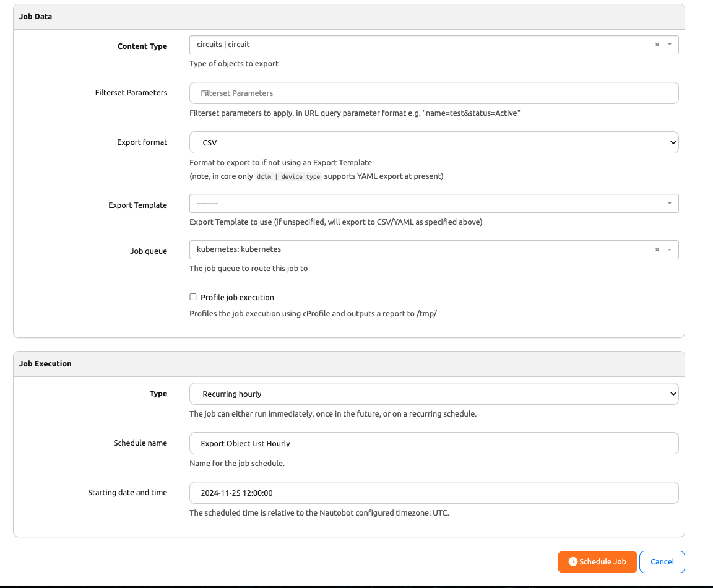Screen dimensions: 713x588
Task: Open the Export format selector showing CSV
Action: (433, 142)
